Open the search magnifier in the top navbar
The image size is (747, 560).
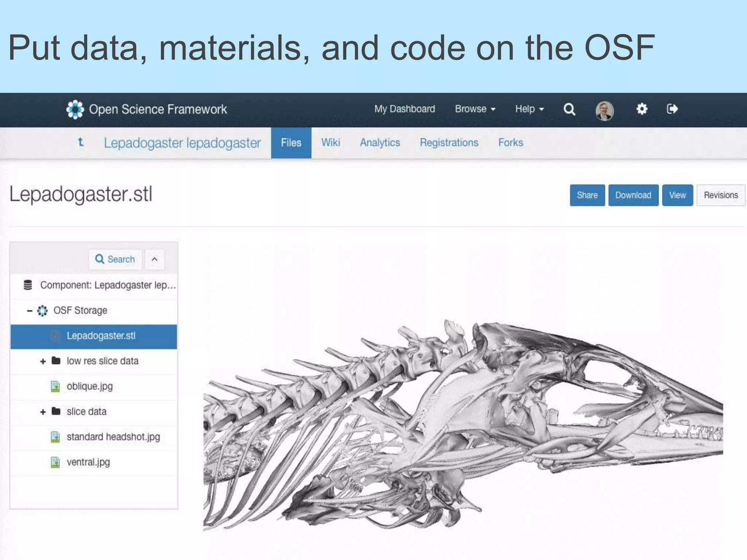(x=569, y=109)
